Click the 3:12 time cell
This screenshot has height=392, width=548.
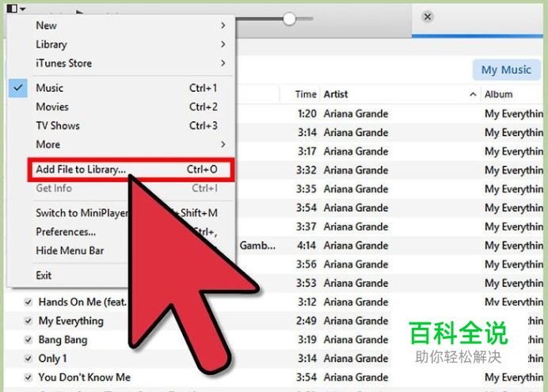click(x=306, y=302)
